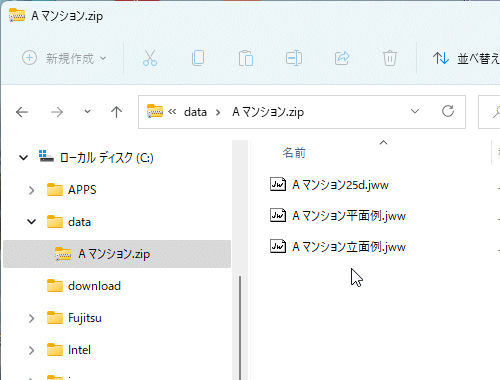Open address bar history dropdown chevron
The image size is (500, 380).
point(415,111)
